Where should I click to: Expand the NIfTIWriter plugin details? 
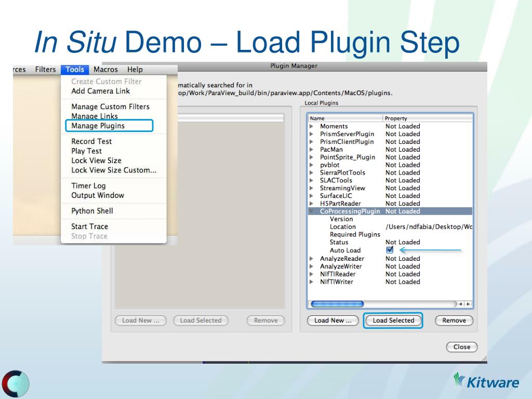(x=312, y=282)
